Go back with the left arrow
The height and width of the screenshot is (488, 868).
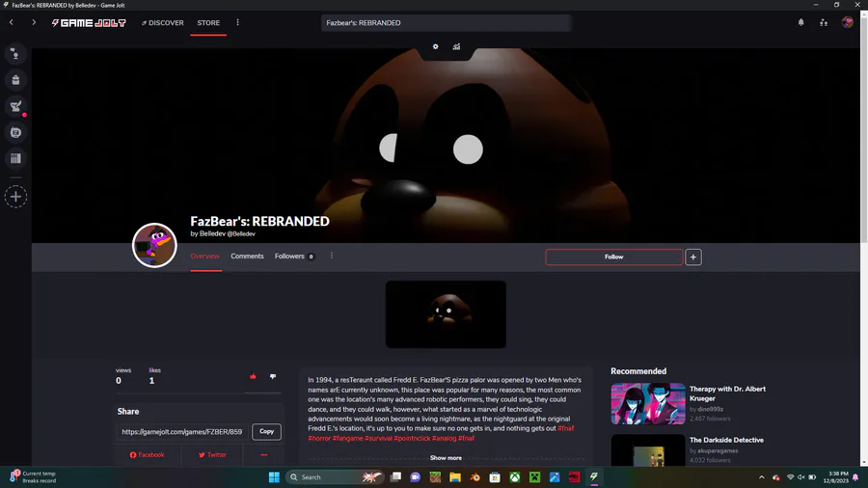pyautogui.click(x=11, y=23)
